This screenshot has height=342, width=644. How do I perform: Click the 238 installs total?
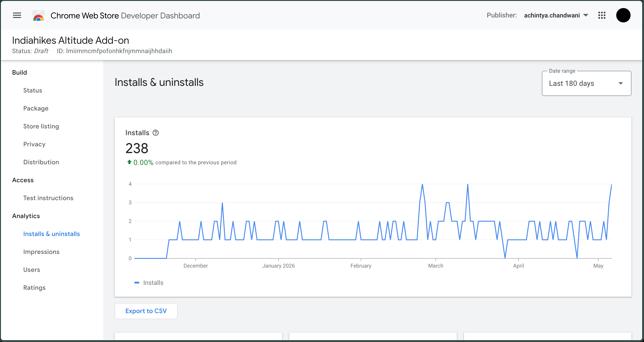click(137, 148)
